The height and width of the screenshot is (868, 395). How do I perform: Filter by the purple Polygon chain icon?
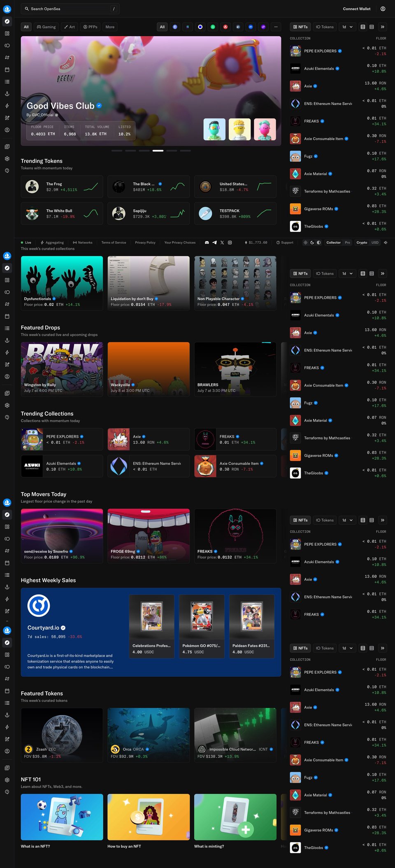(x=263, y=27)
